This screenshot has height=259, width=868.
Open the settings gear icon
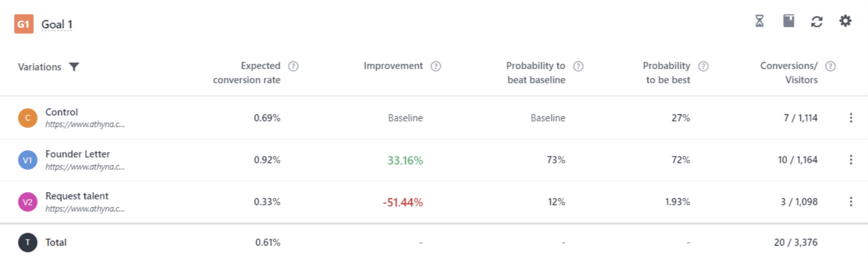[x=845, y=21]
